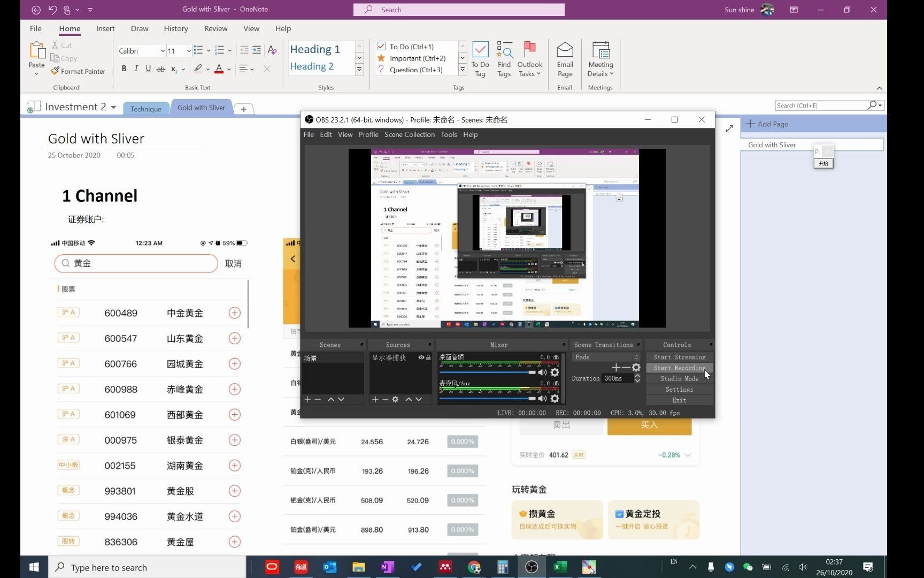Click the Bold formatting icon

(124, 69)
